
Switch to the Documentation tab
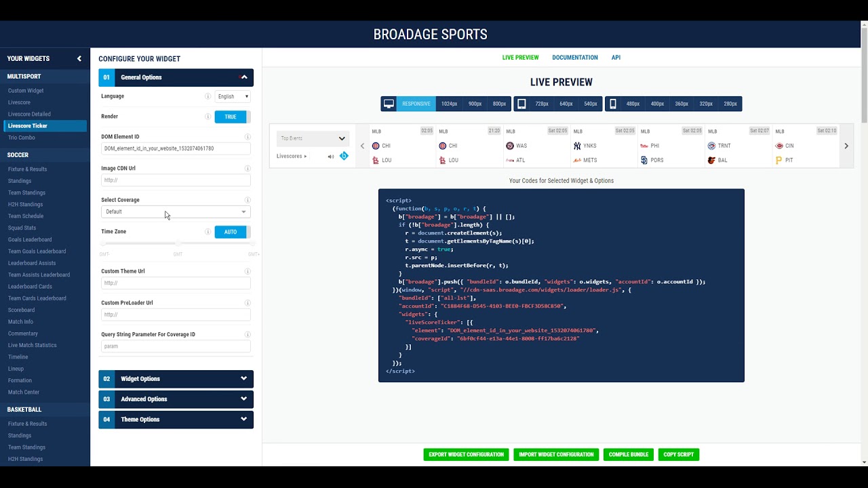tap(575, 58)
